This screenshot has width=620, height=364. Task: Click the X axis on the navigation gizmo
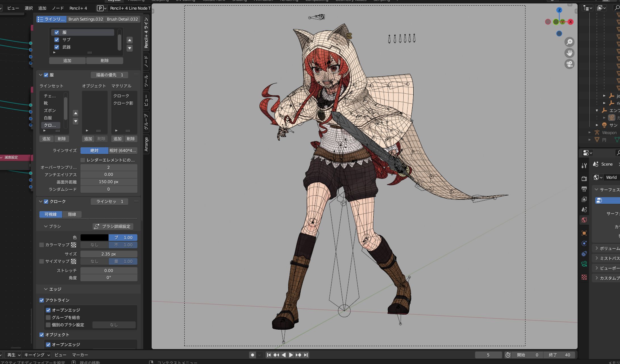(x=570, y=22)
